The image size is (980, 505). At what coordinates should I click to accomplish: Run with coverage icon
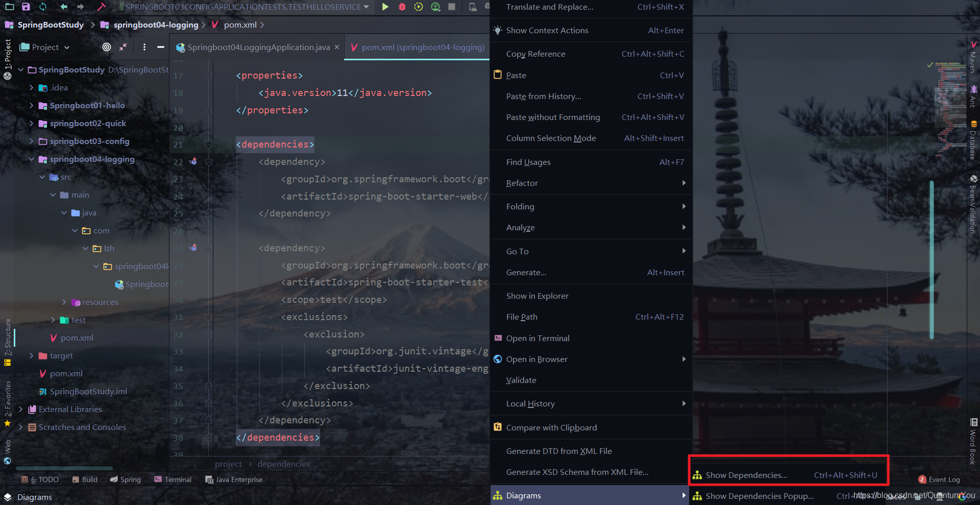click(x=419, y=7)
